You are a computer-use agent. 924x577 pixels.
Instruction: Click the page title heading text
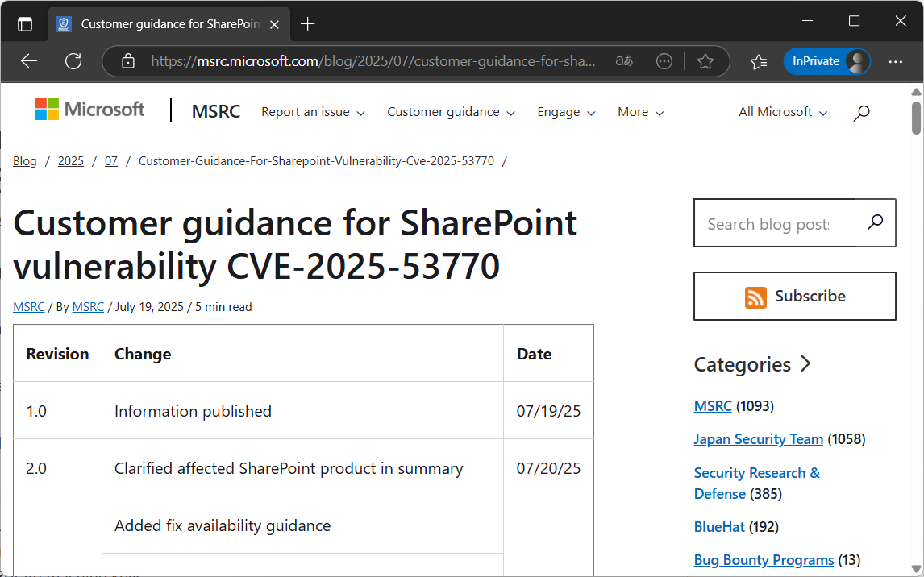pos(294,244)
